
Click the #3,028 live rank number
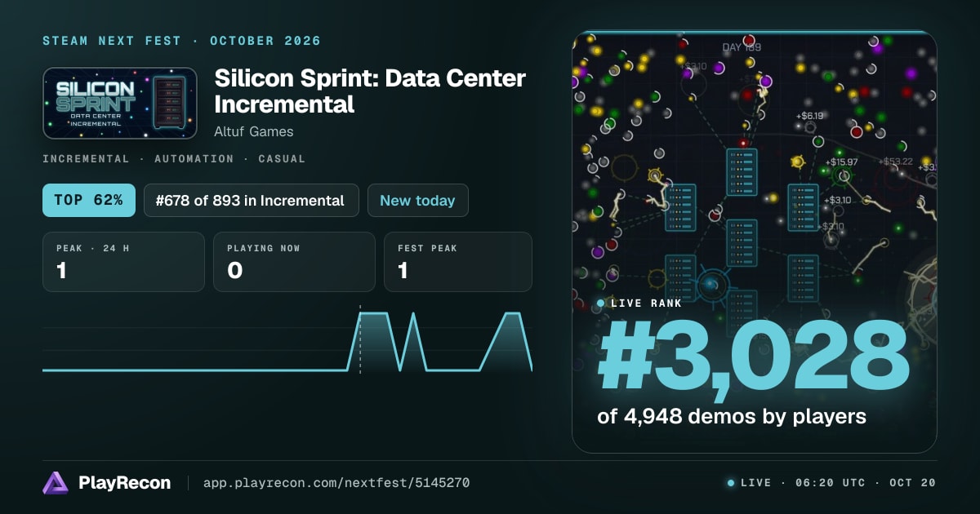pos(753,357)
